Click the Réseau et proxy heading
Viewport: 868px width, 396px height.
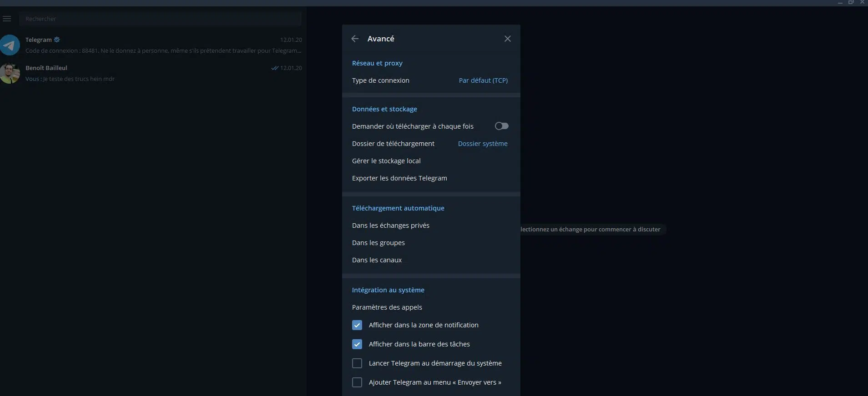tap(377, 63)
